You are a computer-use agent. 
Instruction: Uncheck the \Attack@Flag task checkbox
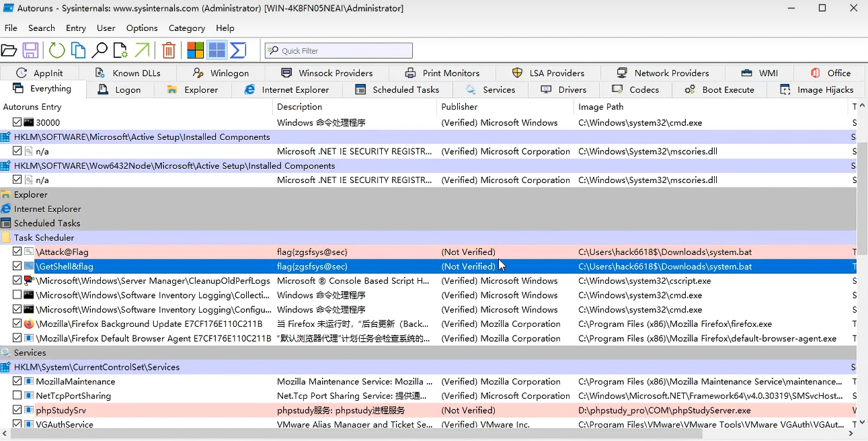(17, 251)
